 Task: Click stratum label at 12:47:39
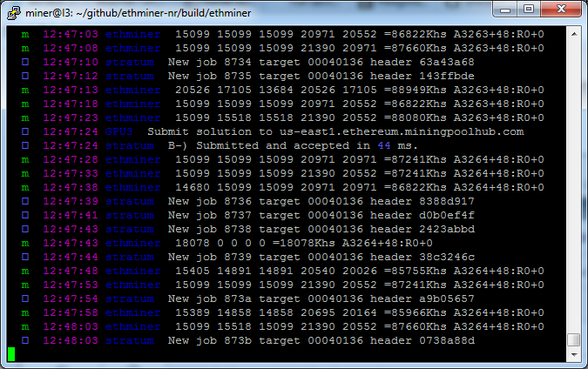coord(130,201)
